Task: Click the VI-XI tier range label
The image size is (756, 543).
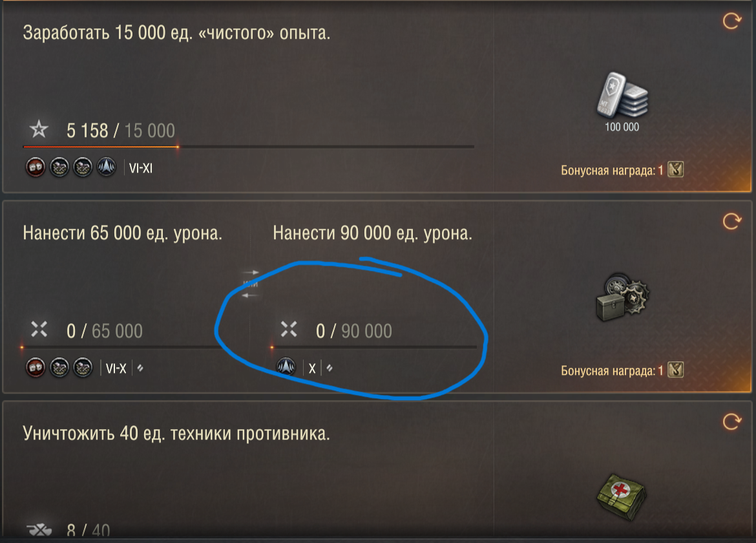Action: [141, 168]
